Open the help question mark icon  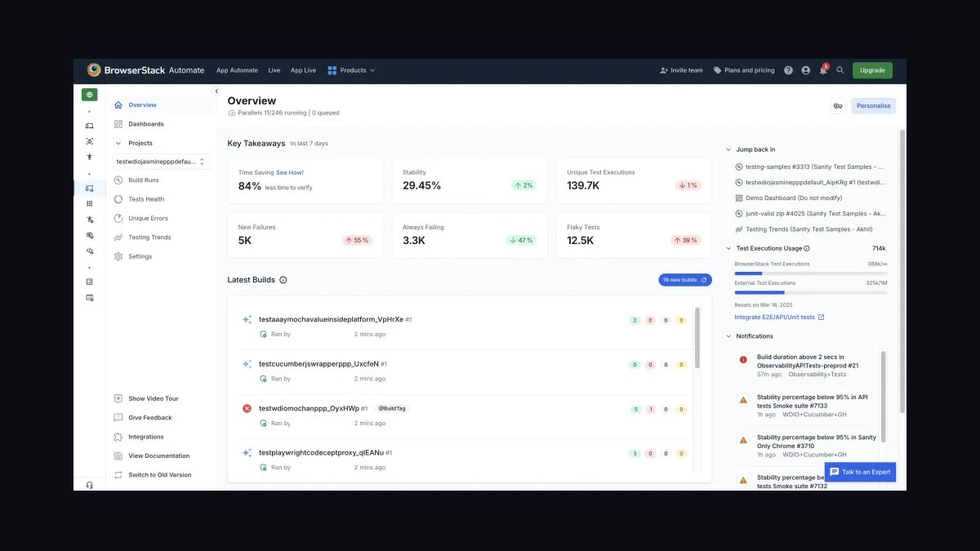pyautogui.click(x=788, y=70)
